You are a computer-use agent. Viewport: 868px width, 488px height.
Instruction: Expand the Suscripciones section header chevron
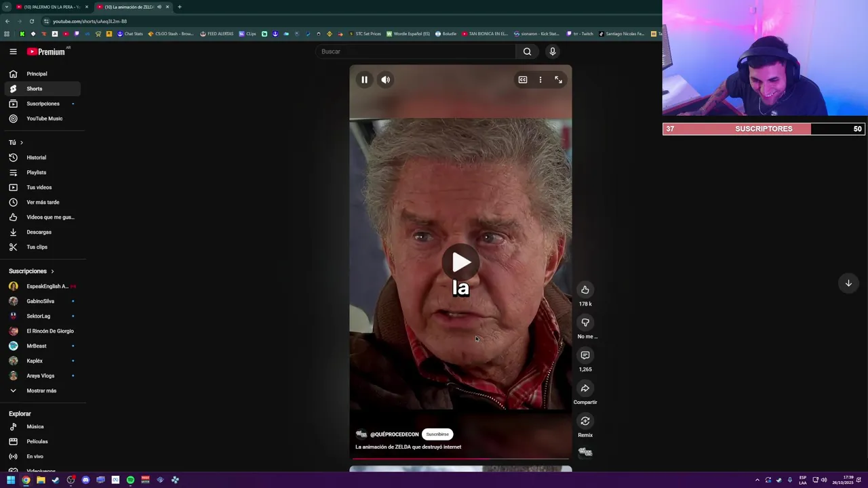52,271
